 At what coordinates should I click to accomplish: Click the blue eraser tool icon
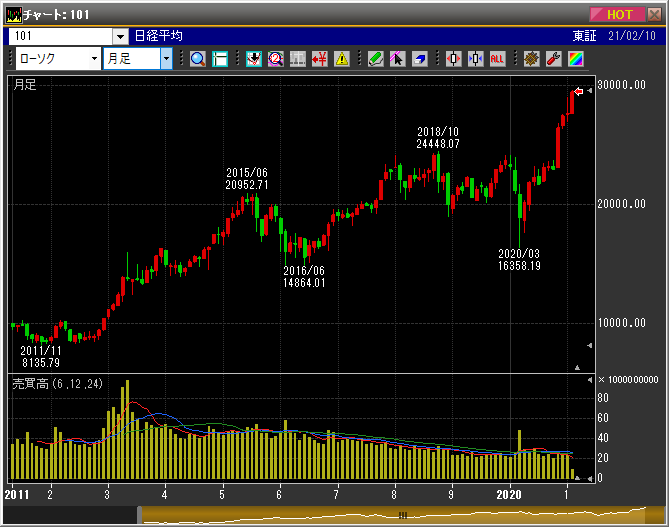tap(420, 59)
